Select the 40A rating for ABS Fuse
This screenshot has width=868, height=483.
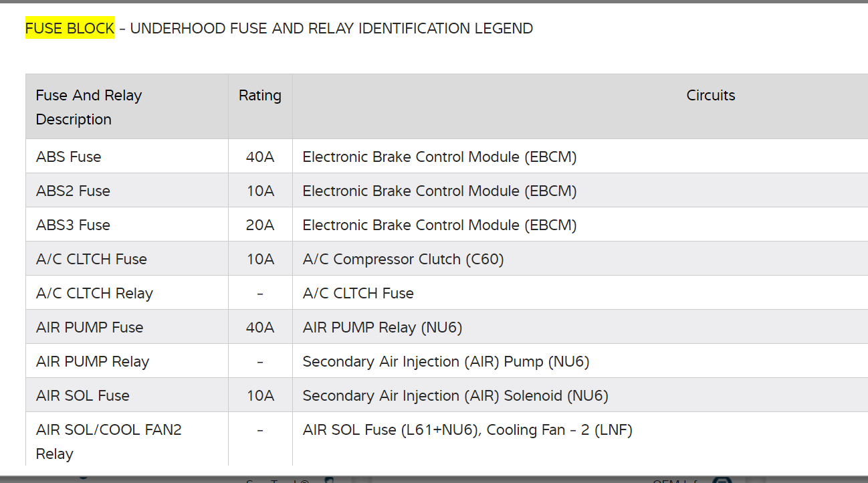[259, 157]
